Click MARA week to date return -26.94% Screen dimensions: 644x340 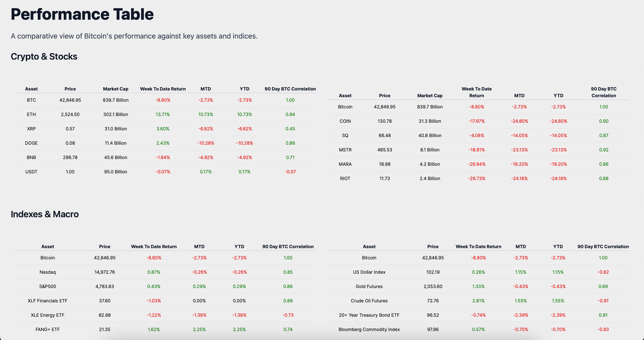click(x=477, y=164)
